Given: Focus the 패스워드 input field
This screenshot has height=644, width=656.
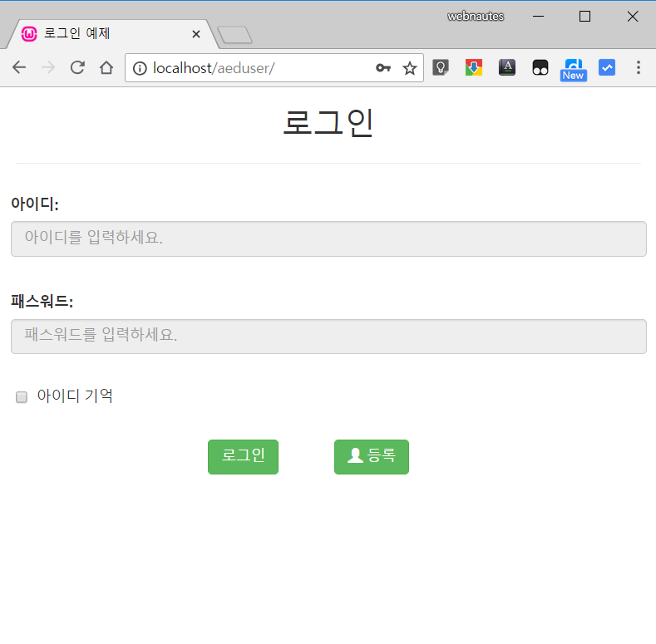Looking at the screenshot, I should 329,337.
